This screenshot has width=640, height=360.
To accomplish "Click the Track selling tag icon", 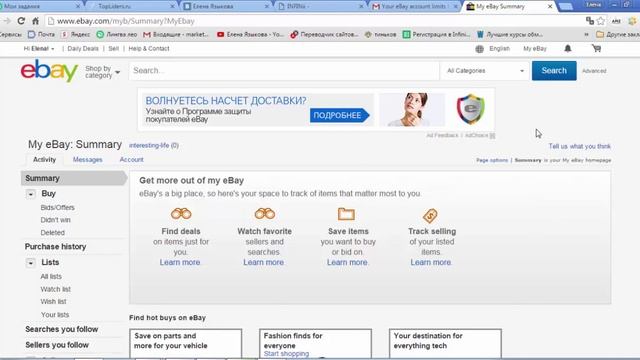I will pyautogui.click(x=430, y=215).
